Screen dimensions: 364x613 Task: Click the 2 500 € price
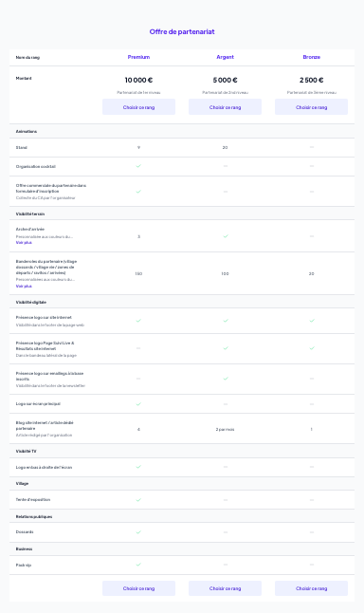tap(311, 80)
